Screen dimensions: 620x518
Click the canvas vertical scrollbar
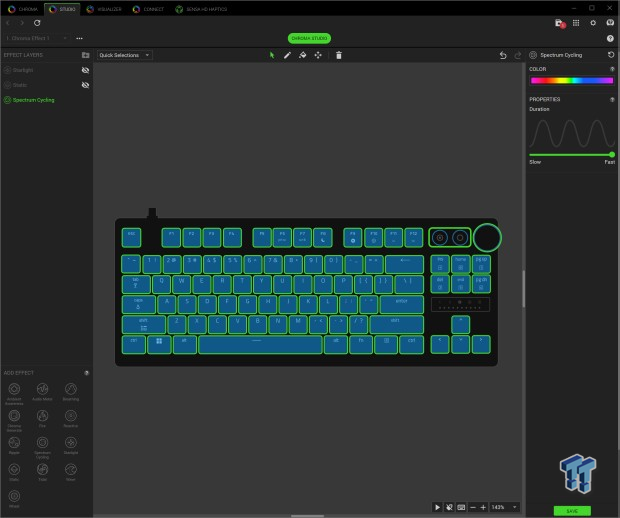[x=524, y=289]
